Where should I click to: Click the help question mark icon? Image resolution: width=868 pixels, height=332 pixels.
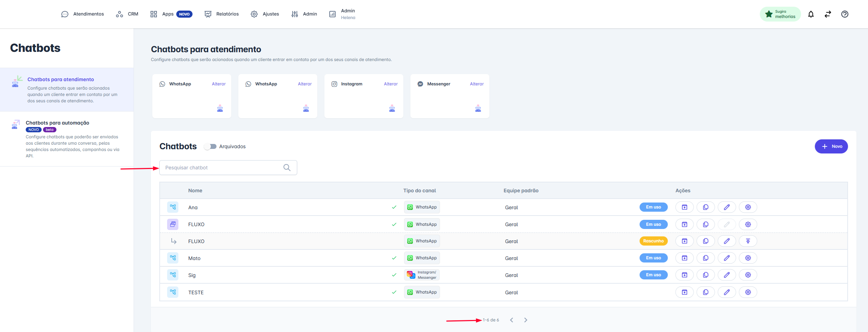click(x=845, y=14)
